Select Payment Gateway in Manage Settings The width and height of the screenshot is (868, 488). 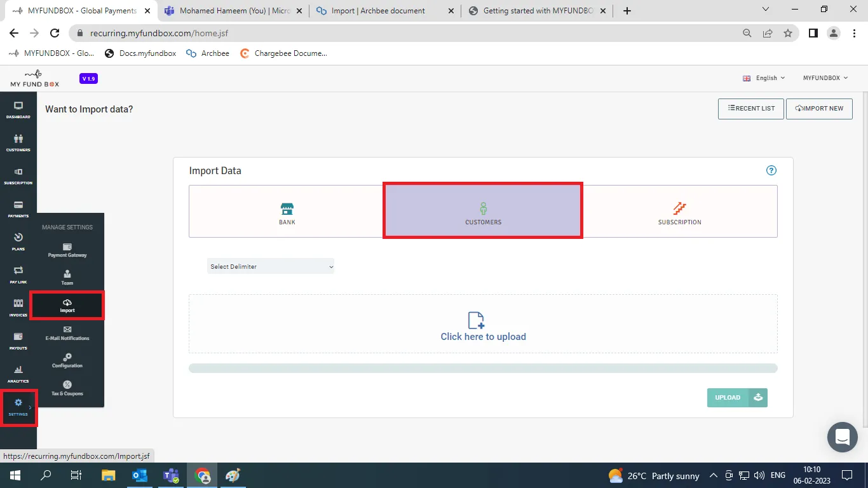[x=67, y=250]
